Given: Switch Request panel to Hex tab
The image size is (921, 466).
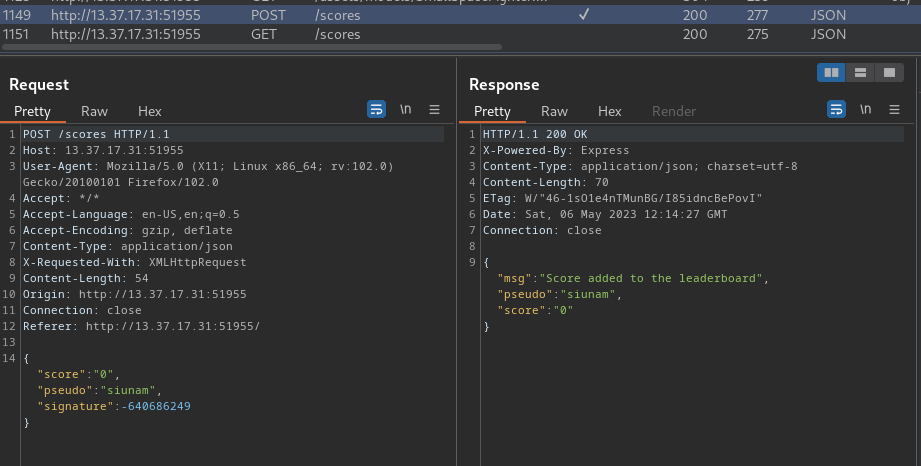Looking at the screenshot, I should coord(149,111).
